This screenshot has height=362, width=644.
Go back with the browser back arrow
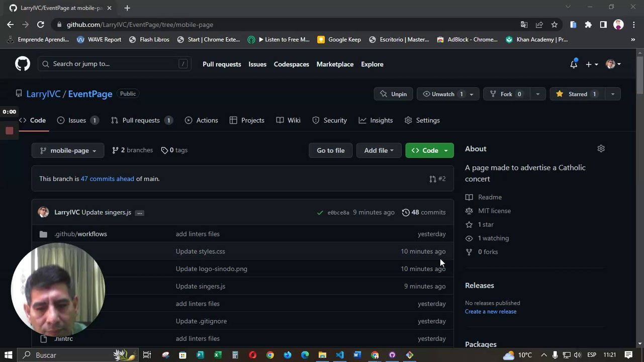(11, 25)
